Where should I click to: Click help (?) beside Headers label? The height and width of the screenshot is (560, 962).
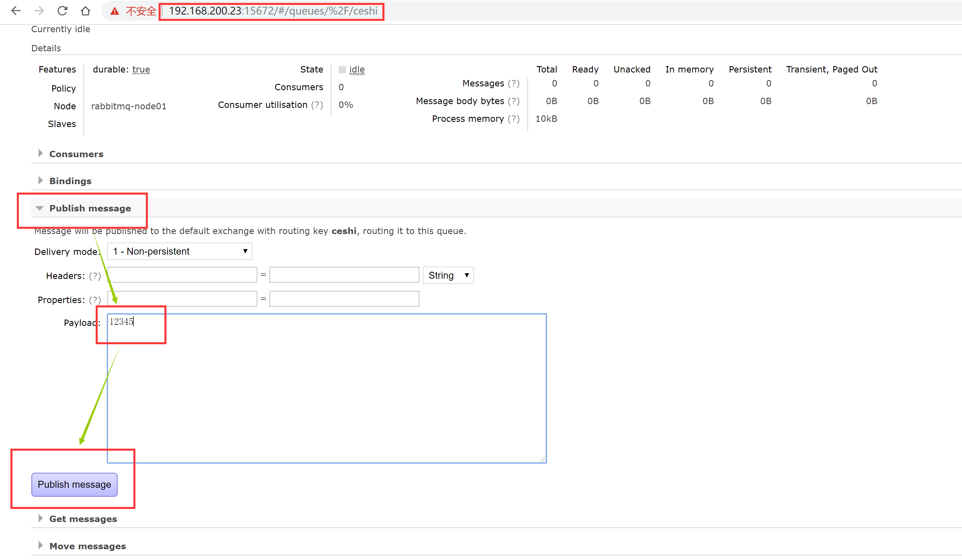(95, 276)
